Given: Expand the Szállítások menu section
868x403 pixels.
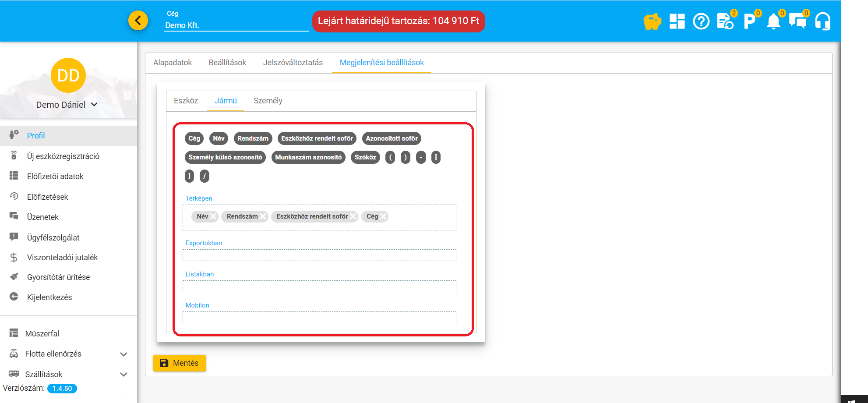Looking at the screenshot, I should (x=123, y=375).
